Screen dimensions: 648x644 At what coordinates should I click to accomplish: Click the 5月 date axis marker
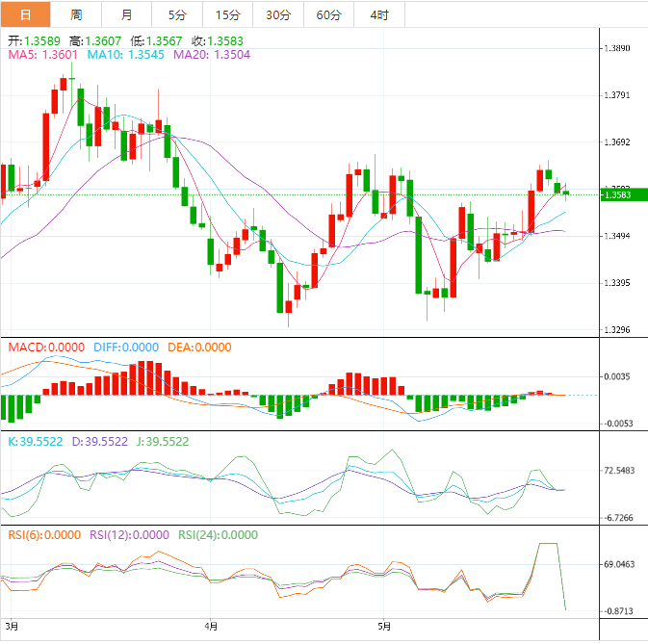point(384,627)
